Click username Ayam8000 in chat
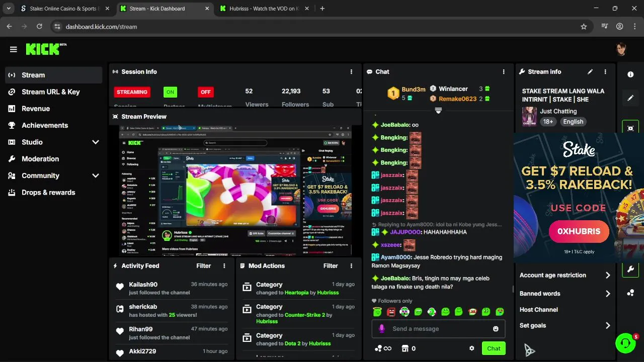644x362 pixels. pyautogui.click(x=396, y=257)
